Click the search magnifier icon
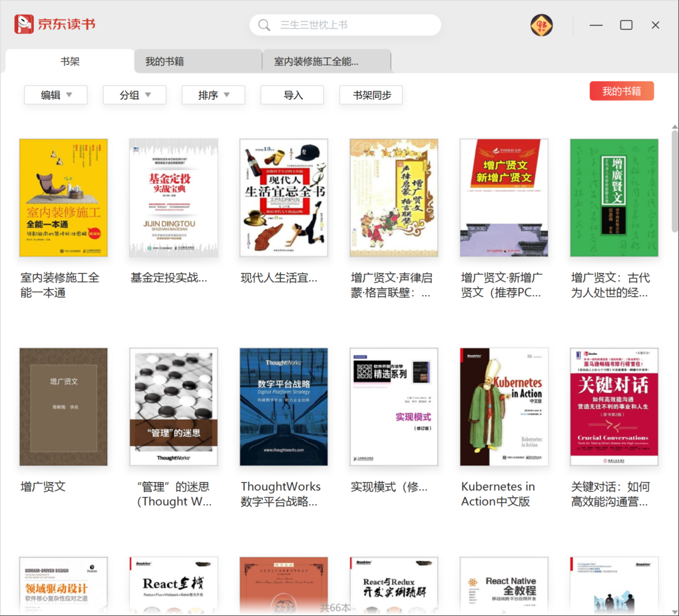Screen dimensions: 679x616 264,25
